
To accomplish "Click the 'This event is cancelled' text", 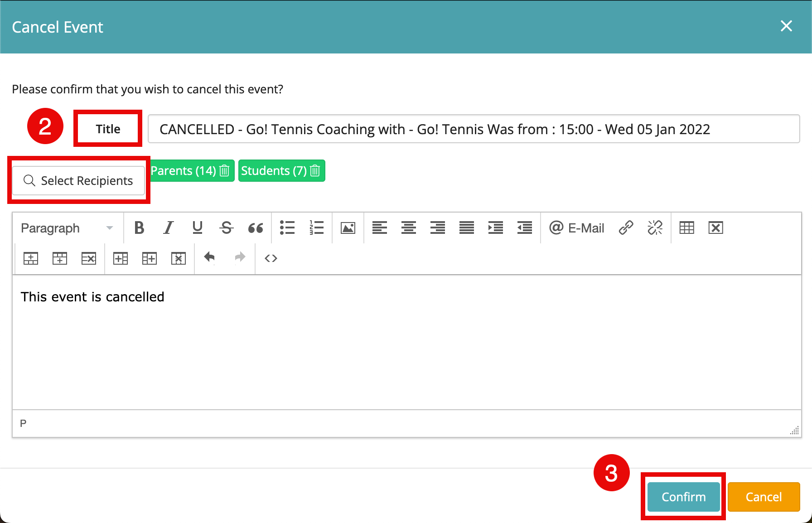I will (92, 297).
